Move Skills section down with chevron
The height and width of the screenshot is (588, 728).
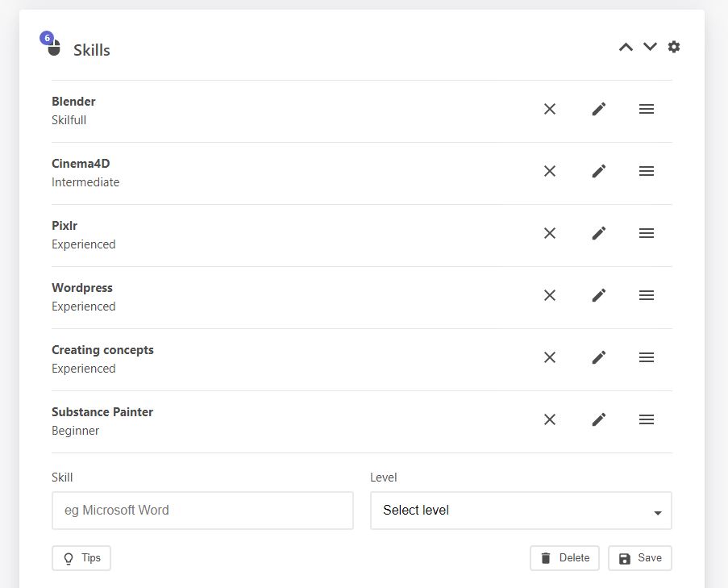[650, 47]
